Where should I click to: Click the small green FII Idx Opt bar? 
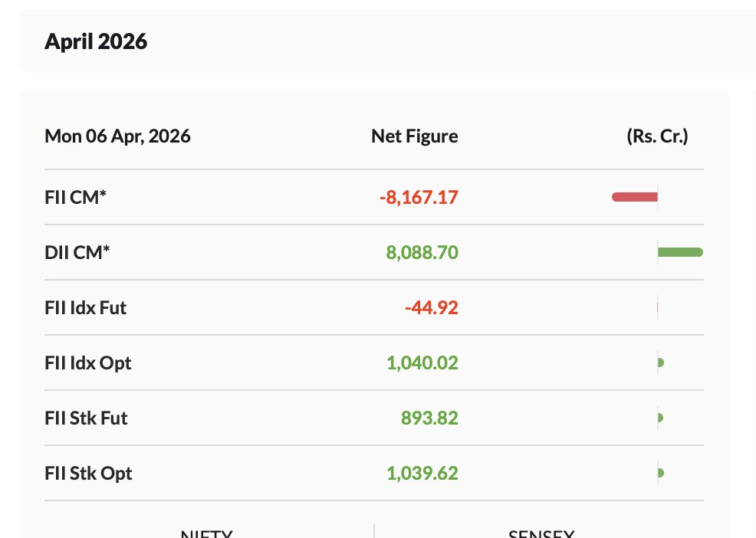(661, 362)
